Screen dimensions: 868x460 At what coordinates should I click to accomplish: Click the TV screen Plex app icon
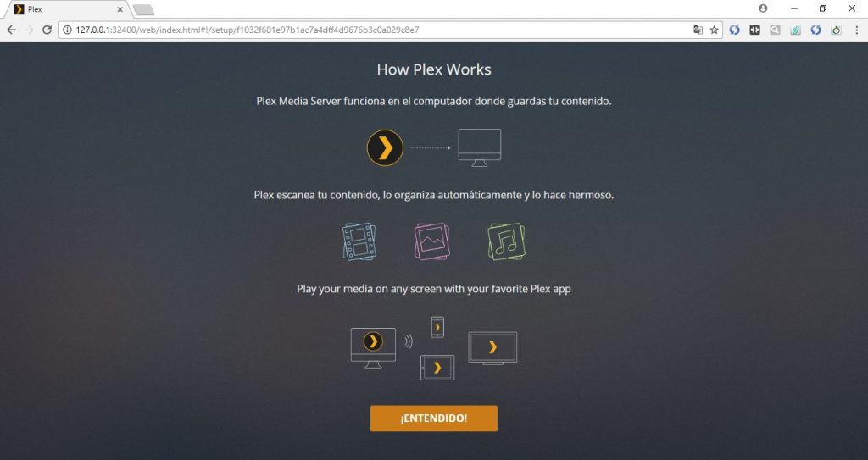click(x=492, y=347)
